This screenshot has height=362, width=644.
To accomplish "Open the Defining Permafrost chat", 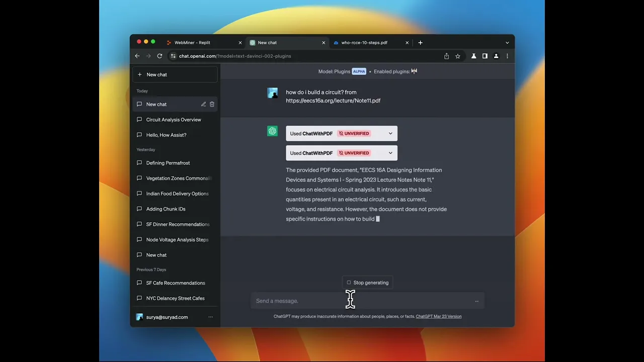I will 175,163.
